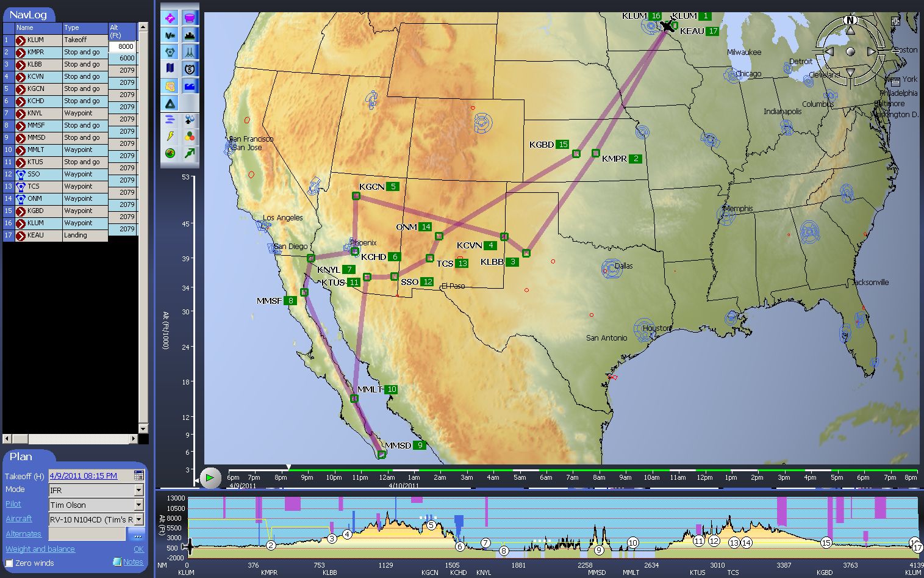Select the KMPR row in NavLog
924x578 pixels.
(x=56, y=52)
